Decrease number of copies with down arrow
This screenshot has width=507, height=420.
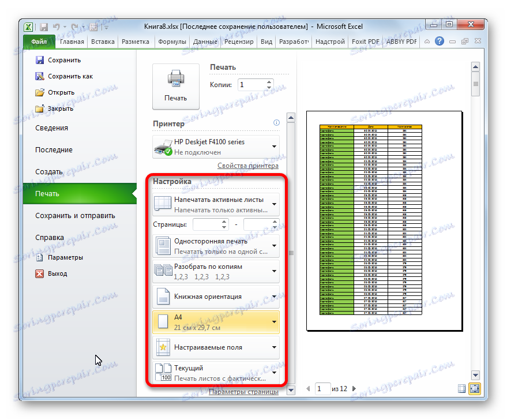(269, 88)
